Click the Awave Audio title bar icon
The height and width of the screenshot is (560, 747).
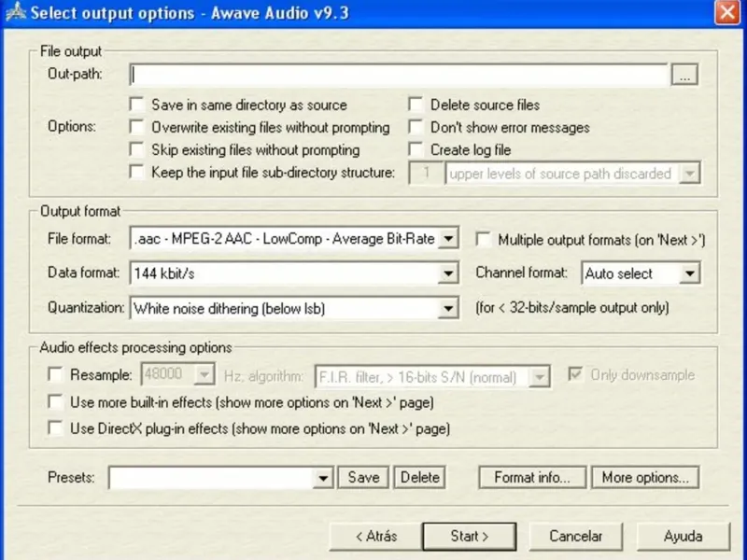[16, 12]
